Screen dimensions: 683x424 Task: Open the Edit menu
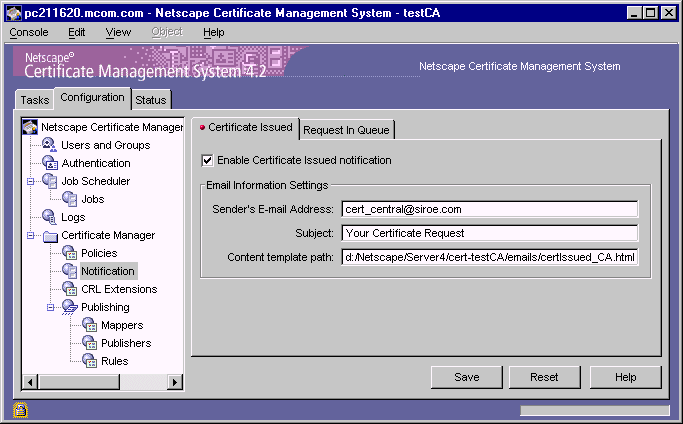(77, 33)
